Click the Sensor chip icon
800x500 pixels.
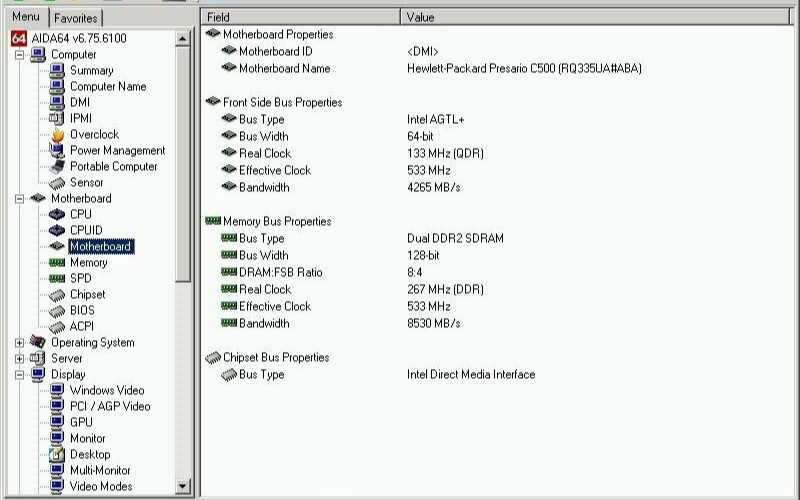[x=57, y=182]
